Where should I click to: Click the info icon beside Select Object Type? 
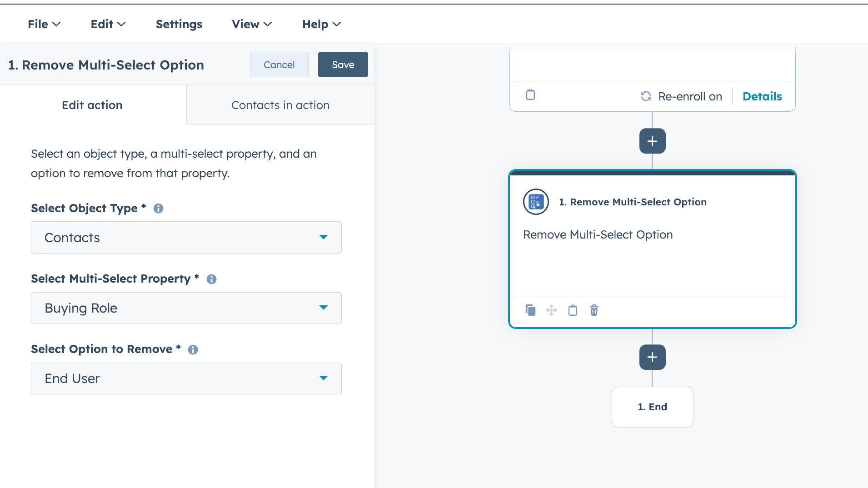click(x=158, y=208)
